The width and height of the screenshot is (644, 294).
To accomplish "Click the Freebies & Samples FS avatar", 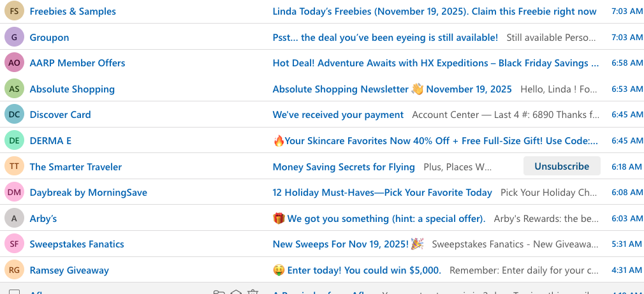I will coord(14,11).
